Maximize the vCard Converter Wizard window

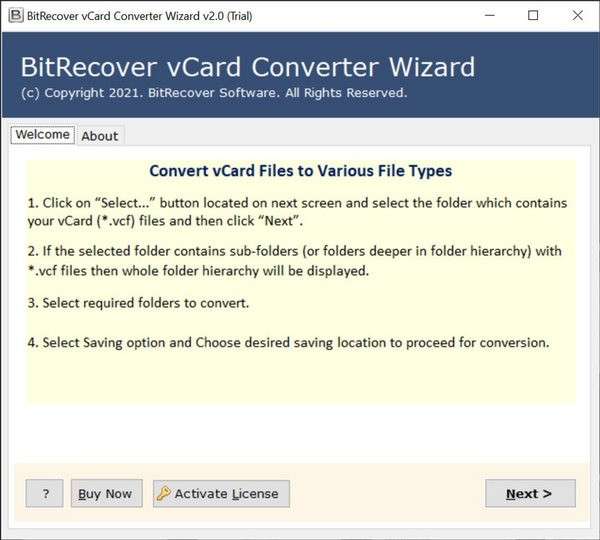(x=533, y=15)
